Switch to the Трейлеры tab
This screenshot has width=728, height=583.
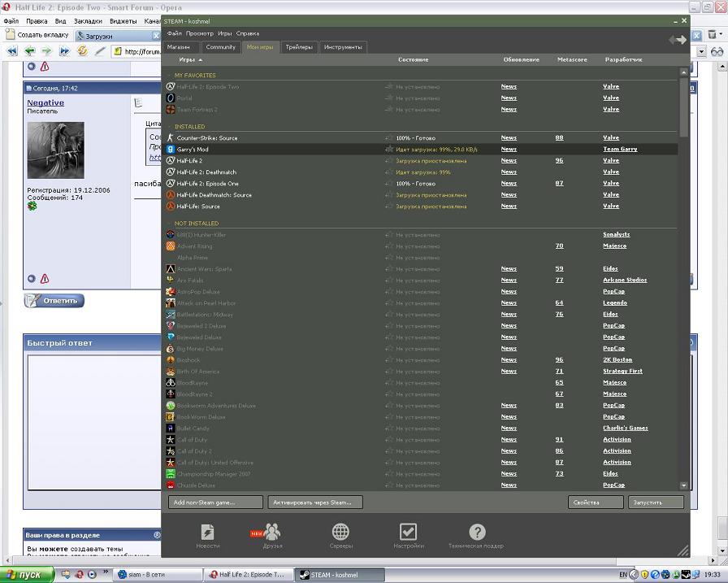pyautogui.click(x=299, y=47)
